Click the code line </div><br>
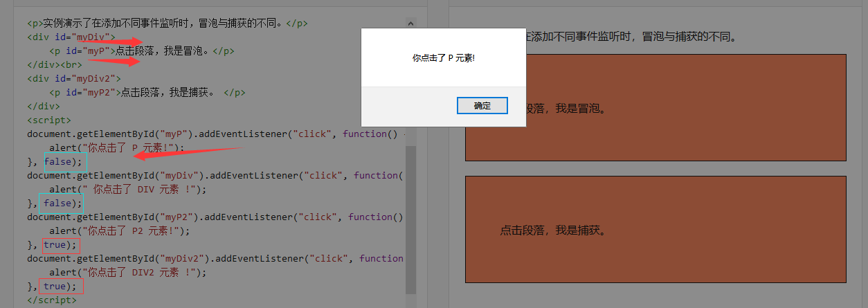This screenshot has height=308, width=868. (55, 64)
